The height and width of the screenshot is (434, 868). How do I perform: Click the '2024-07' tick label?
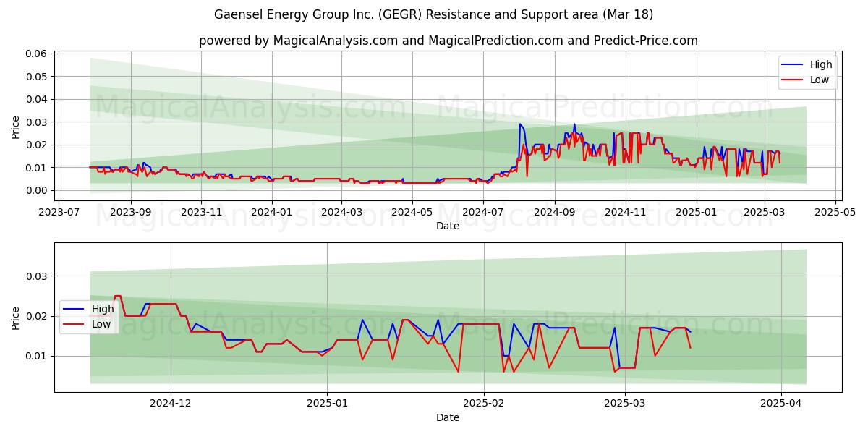(483, 213)
